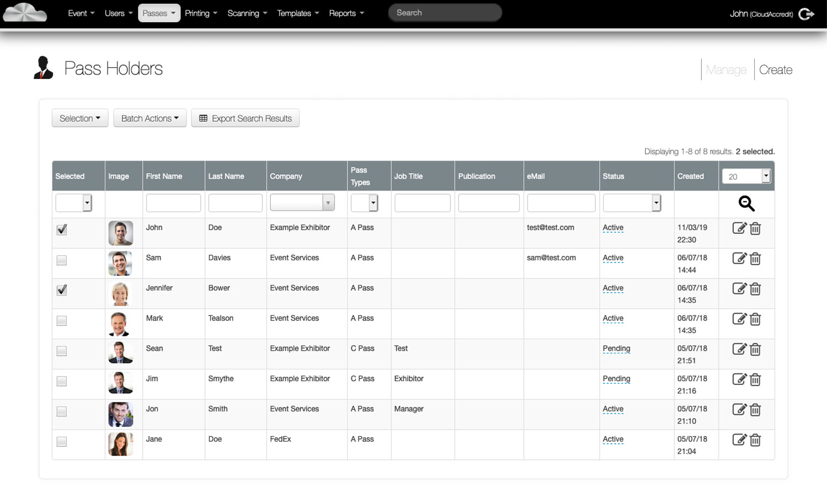Edit Jim Smythe's record
The height and width of the screenshot is (504, 827).
click(x=739, y=379)
